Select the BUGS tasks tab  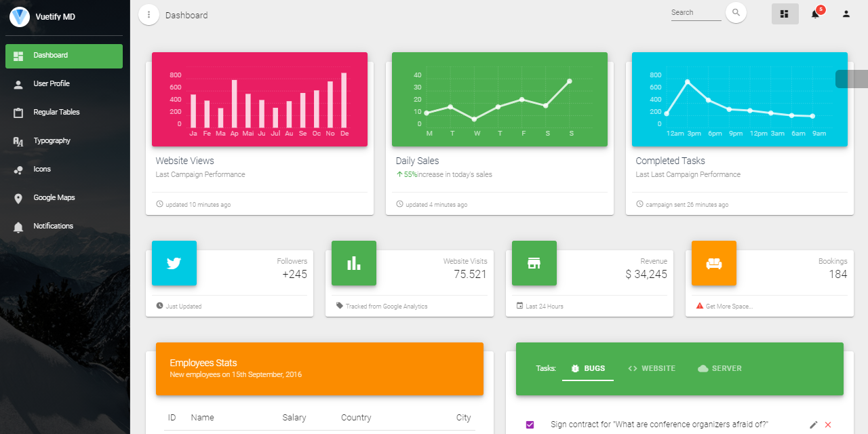click(587, 368)
